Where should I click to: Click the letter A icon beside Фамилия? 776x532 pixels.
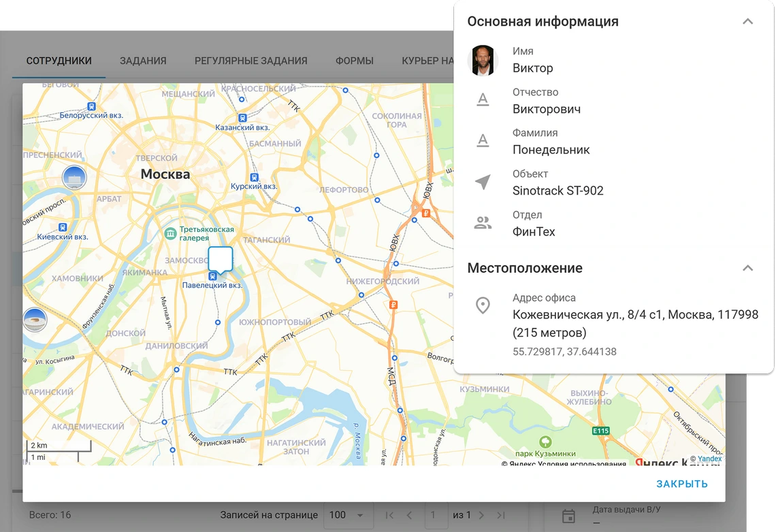click(483, 140)
